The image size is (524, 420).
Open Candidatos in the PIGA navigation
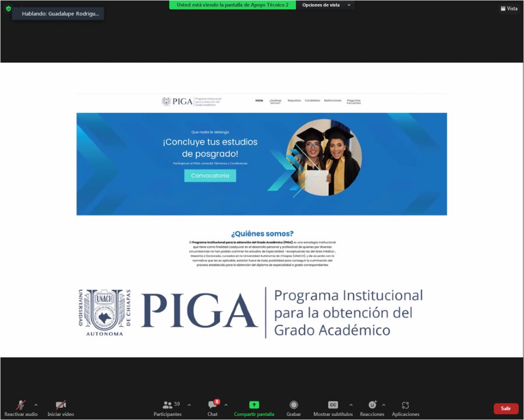tap(313, 100)
